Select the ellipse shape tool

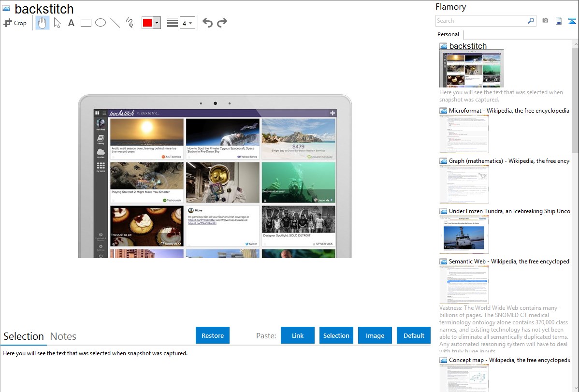click(x=101, y=23)
